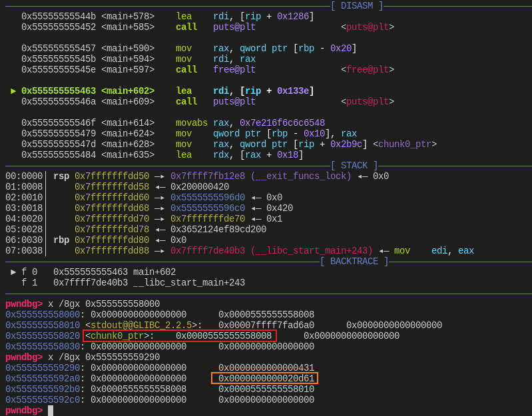Click the command 'x /8gx 0x555555559290'
The image size is (532, 416).
(x=104, y=357)
